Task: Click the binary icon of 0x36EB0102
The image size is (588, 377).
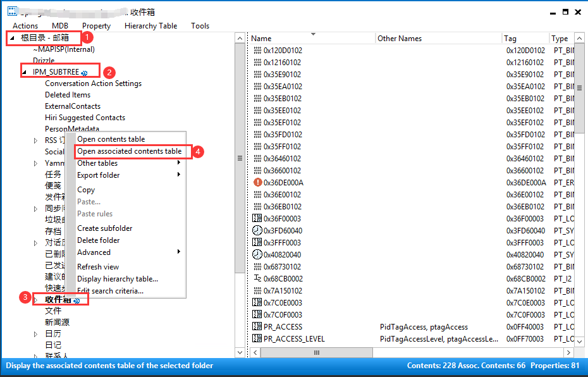Action: click(x=257, y=206)
